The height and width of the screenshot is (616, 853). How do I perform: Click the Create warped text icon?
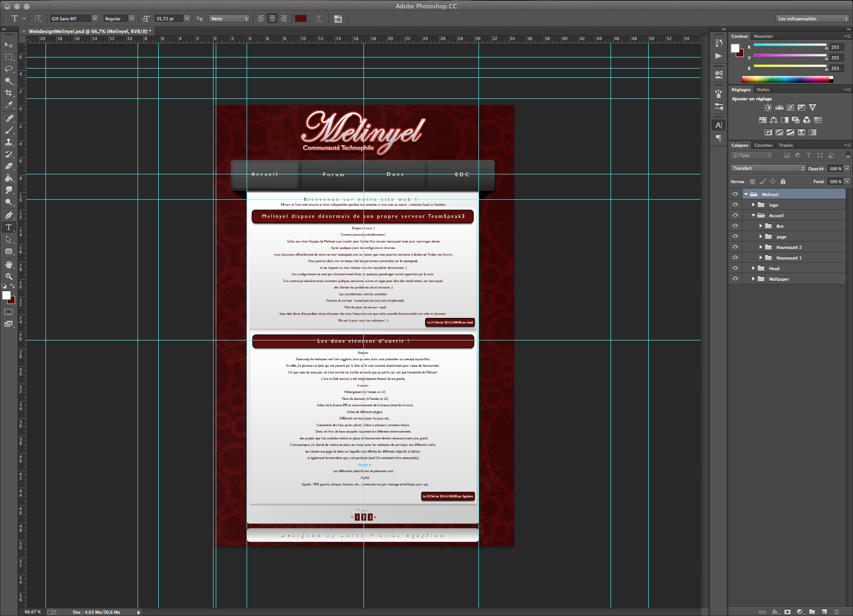[319, 18]
